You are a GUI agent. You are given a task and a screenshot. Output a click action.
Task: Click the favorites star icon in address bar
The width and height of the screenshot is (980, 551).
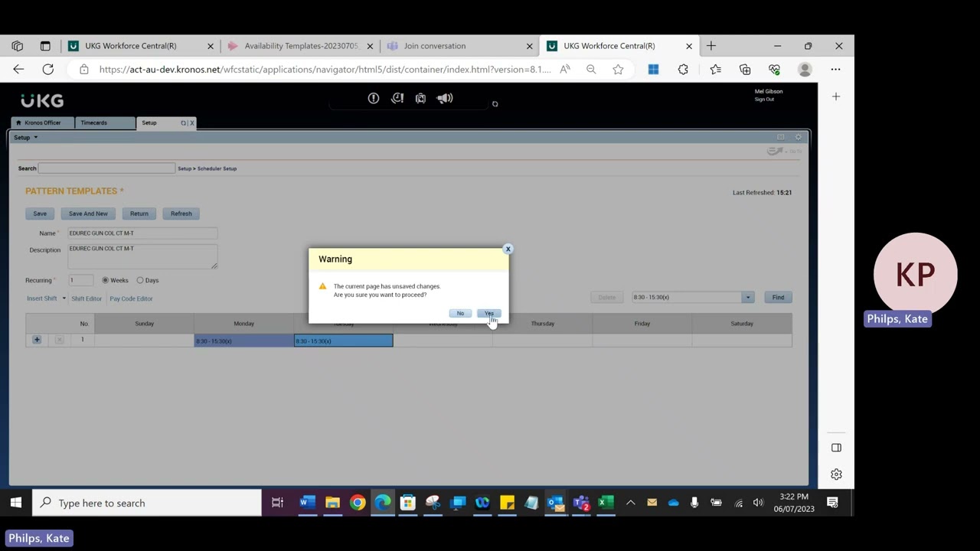(x=618, y=70)
